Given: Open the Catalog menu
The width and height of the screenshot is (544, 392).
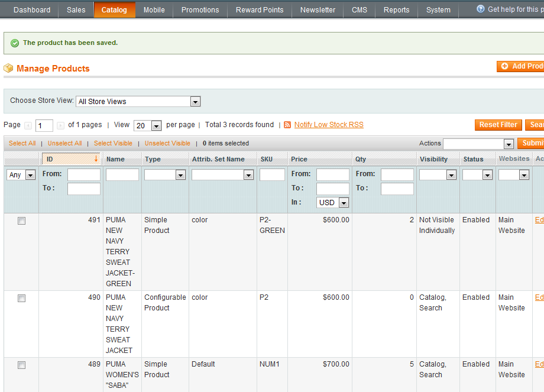Looking at the screenshot, I should coord(114,9).
